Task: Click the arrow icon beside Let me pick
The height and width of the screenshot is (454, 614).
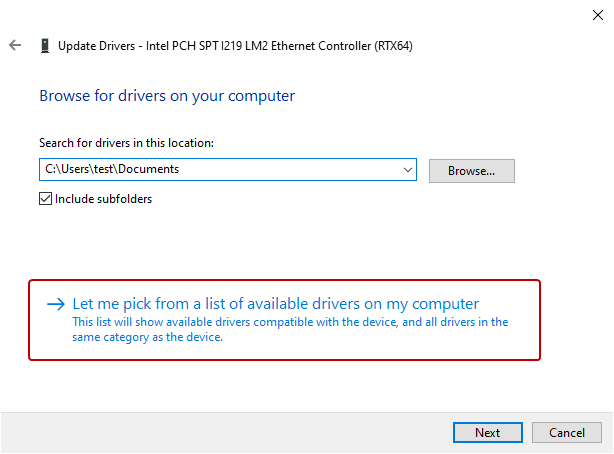Action: click(x=56, y=304)
